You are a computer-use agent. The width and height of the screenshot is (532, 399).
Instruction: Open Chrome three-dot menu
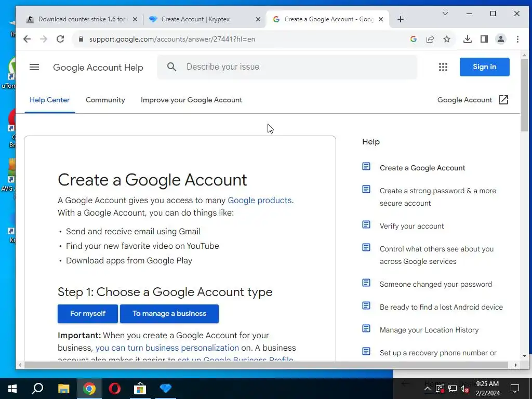coord(518,39)
